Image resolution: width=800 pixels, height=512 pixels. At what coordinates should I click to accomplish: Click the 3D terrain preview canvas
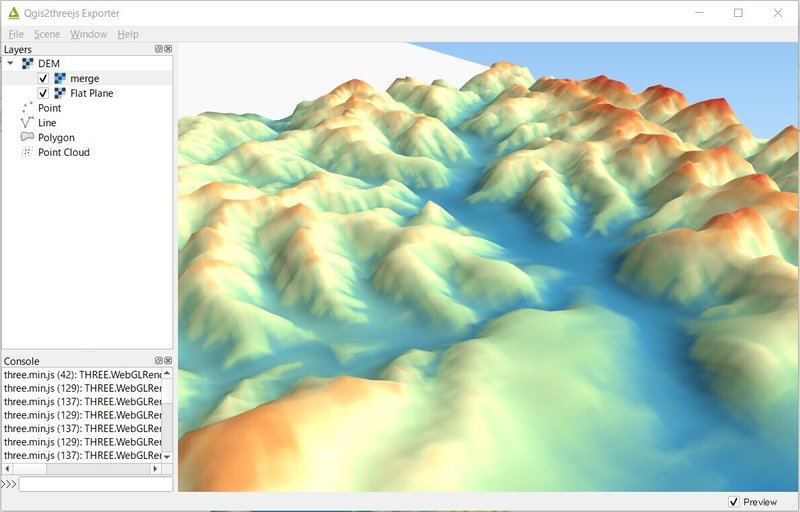(489, 267)
